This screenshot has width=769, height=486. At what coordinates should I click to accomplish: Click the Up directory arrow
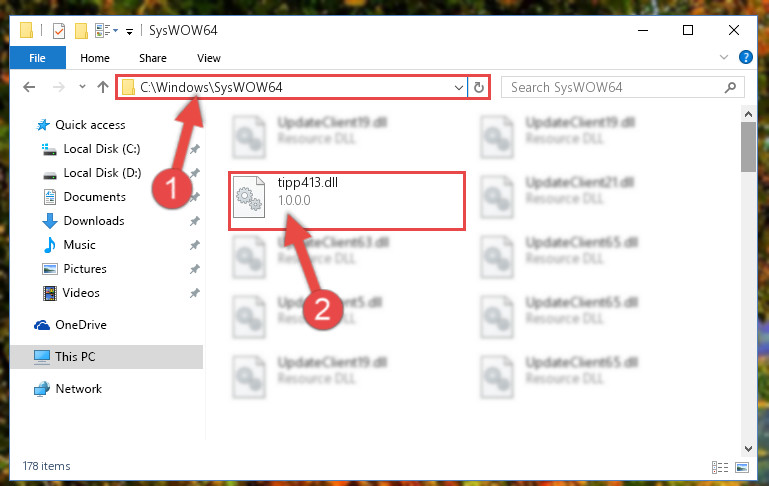(103, 87)
